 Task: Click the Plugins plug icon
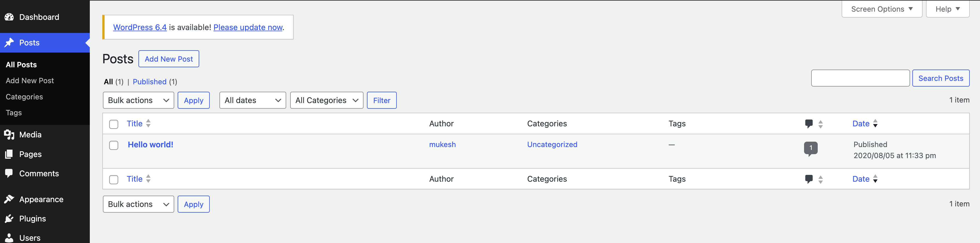(x=9, y=219)
